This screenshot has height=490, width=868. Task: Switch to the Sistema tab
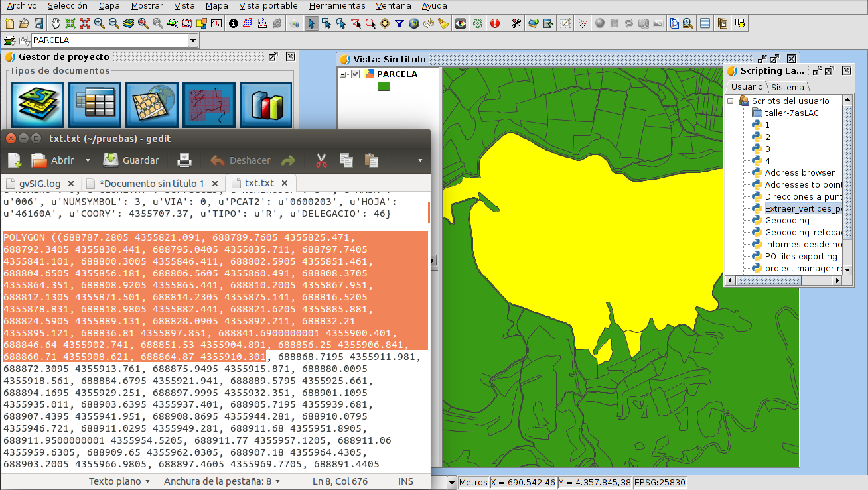tap(788, 87)
